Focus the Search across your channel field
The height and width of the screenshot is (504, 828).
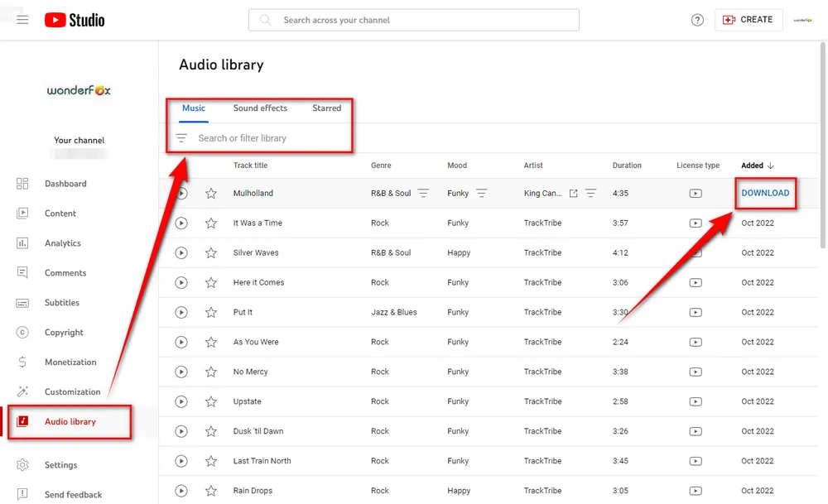pos(414,20)
